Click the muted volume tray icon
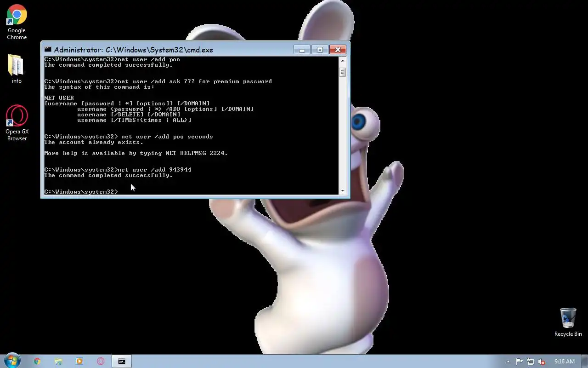 pyautogui.click(x=542, y=362)
